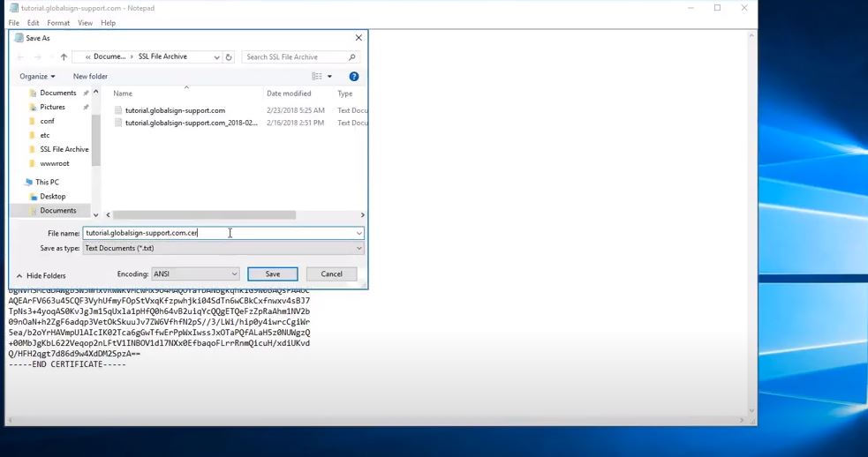Screen dimensions: 868x457
Task: Click the Cancel button
Action: tap(331, 273)
